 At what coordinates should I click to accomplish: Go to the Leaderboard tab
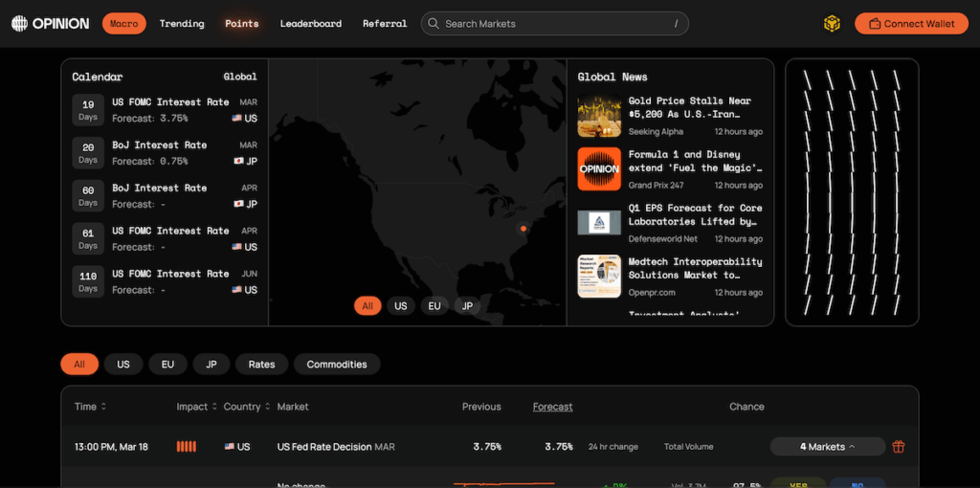(x=310, y=24)
